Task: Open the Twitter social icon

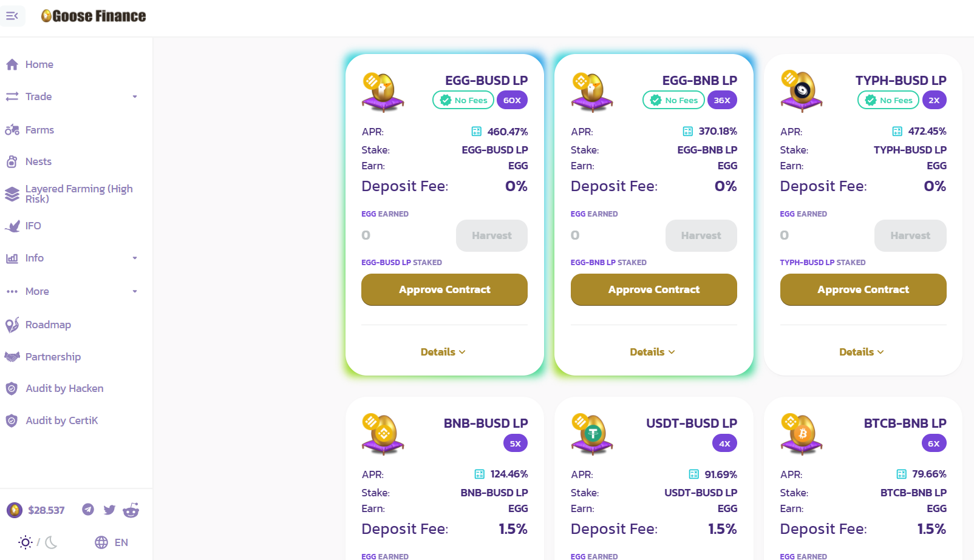Action: [109, 510]
